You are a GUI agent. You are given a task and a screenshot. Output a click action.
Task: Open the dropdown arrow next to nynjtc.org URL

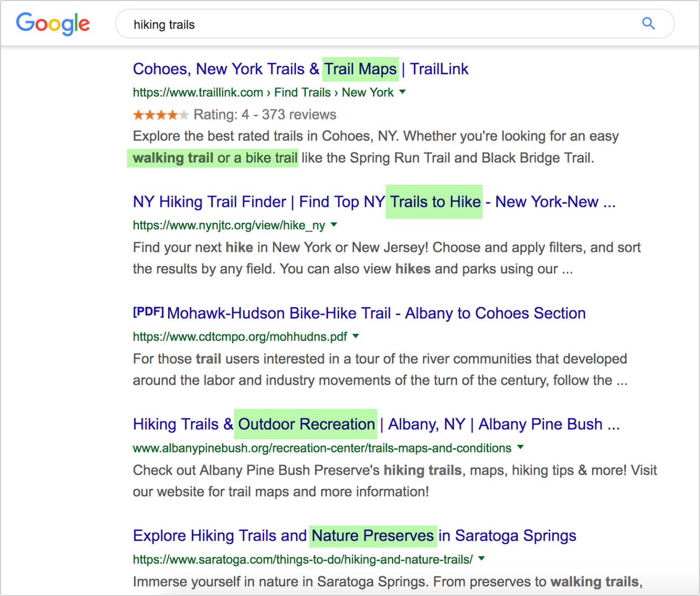[x=335, y=224]
